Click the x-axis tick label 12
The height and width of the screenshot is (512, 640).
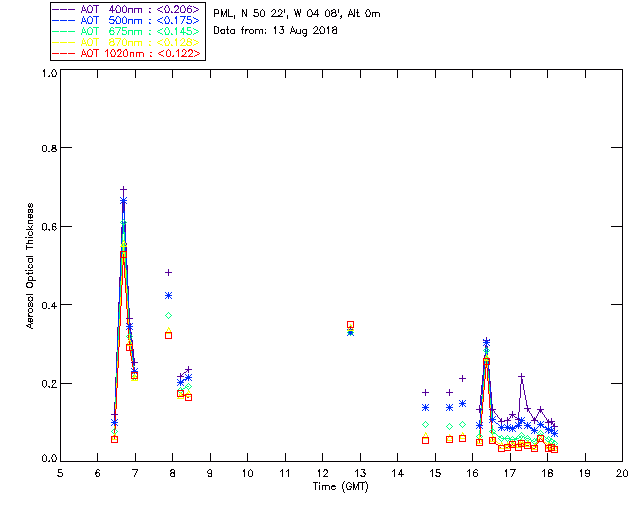[322, 474]
